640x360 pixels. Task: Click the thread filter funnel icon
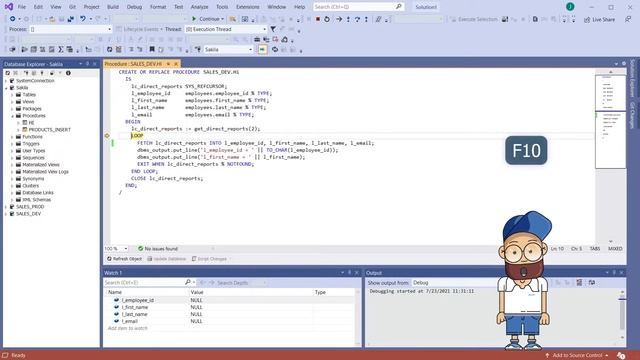tap(273, 29)
